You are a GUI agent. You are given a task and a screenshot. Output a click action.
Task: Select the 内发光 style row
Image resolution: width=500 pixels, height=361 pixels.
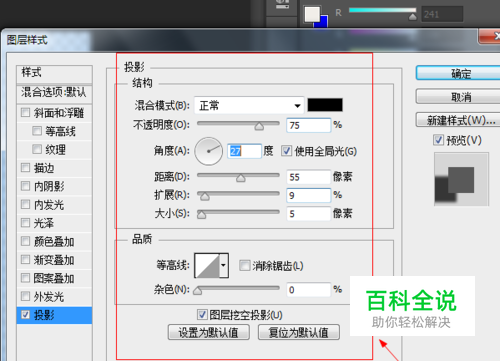pyautogui.click(x=54, y=204)
